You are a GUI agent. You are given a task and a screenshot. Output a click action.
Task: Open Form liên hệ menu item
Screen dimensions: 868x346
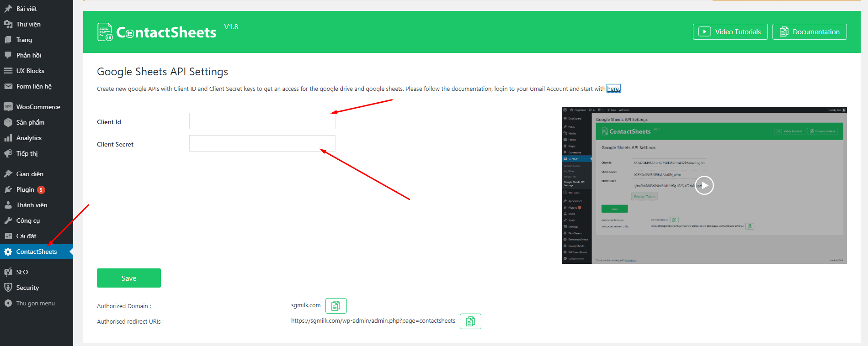(37, 86)
